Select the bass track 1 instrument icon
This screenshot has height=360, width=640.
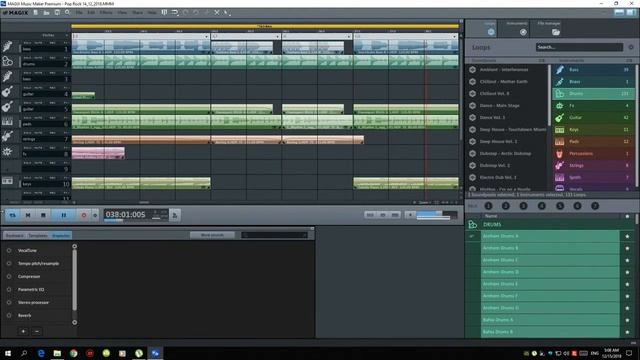pyautogui.click(x=7, y=47)
